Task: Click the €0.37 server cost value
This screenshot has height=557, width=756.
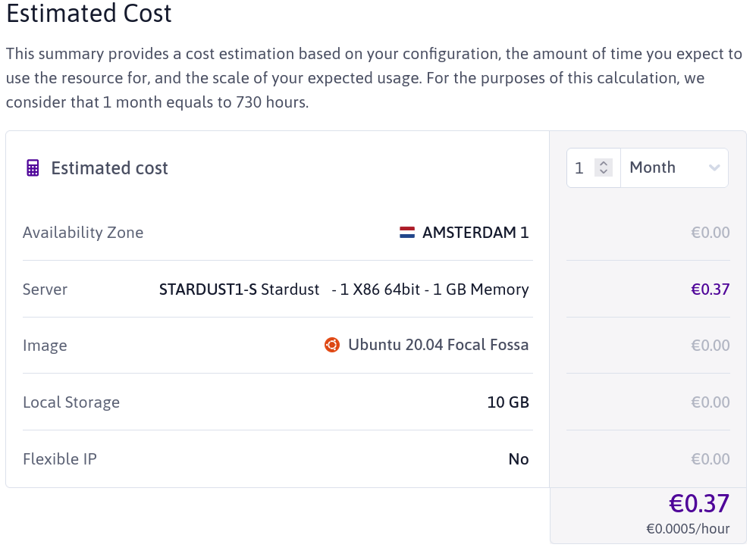Action: (x=711, y=289)
